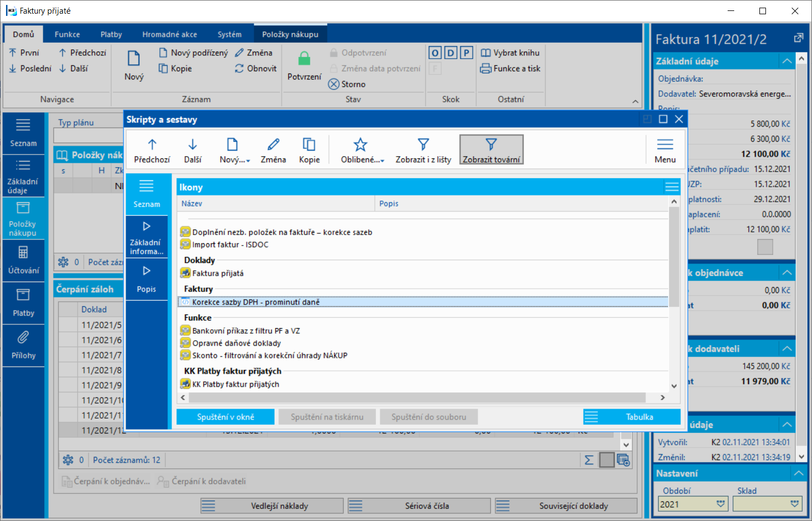Pop out the Faktura 11/2021/2 panel
Screen dimensions: 812x521
click(x=798, y=38)
